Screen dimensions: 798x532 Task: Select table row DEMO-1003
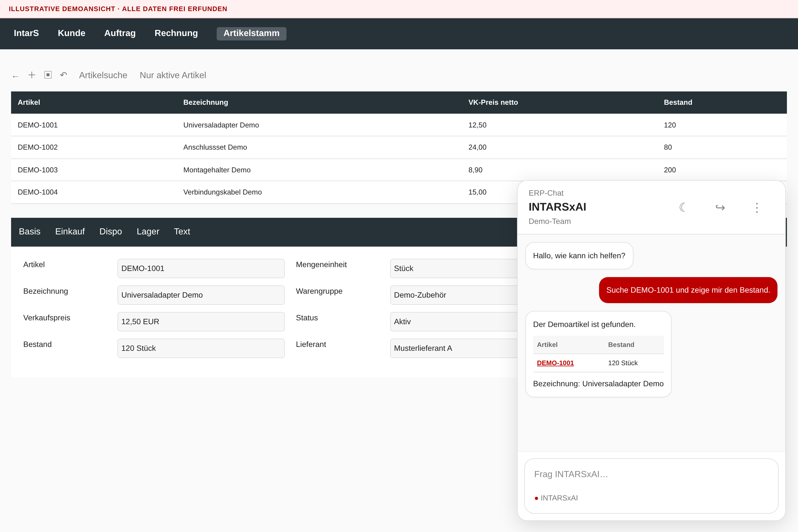tap(399, 170)
